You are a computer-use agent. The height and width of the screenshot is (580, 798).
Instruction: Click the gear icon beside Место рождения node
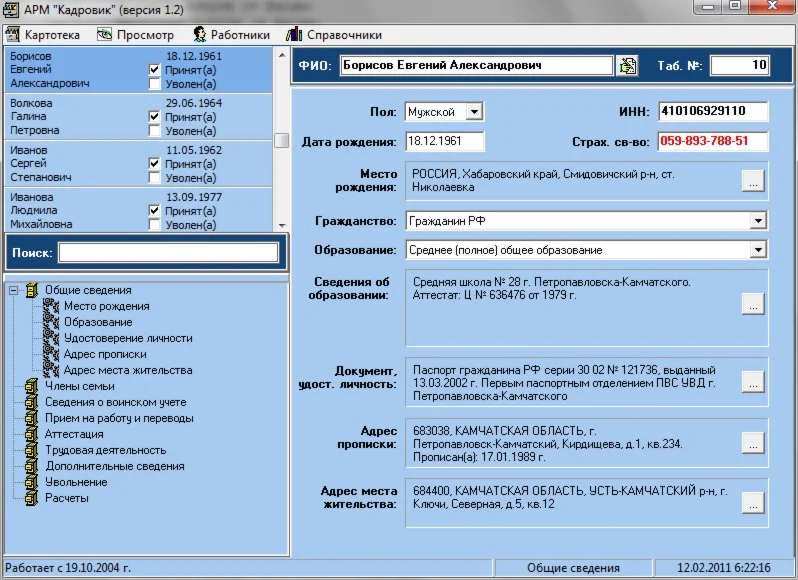(x=50, y=306)
